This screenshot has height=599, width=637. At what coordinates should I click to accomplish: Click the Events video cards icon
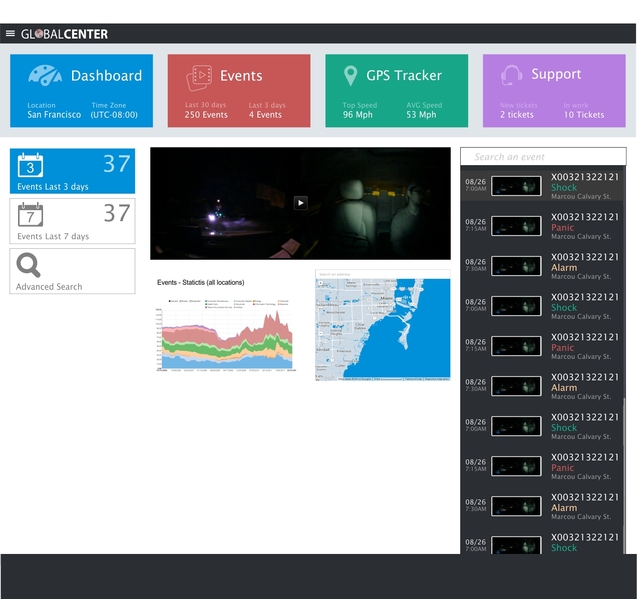(199, 78)
